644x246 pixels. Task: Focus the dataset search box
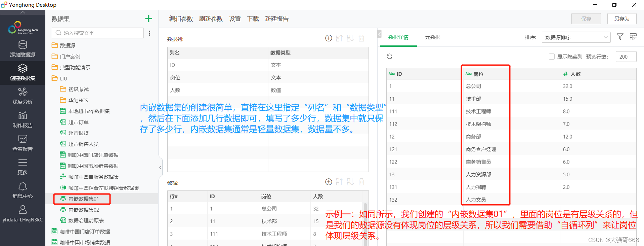pos(98,33)
